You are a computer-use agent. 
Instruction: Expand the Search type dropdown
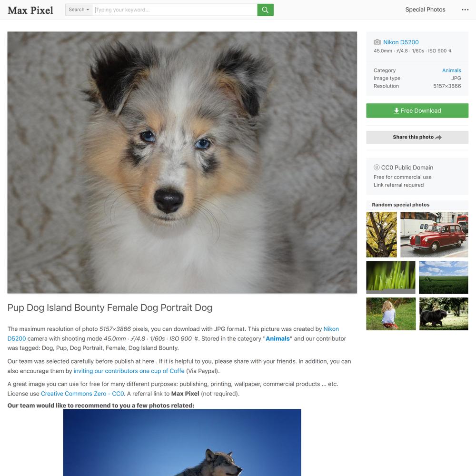coord(79,10)
